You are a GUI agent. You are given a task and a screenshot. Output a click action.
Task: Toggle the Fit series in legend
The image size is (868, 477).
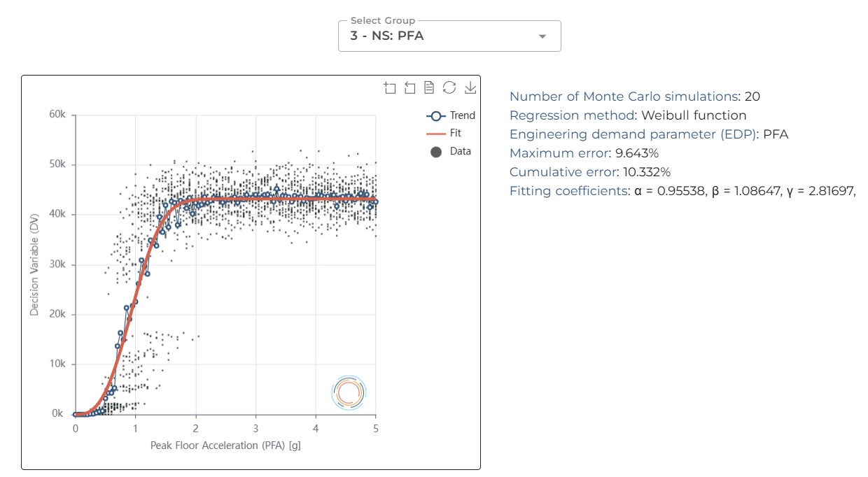(443, 133)
